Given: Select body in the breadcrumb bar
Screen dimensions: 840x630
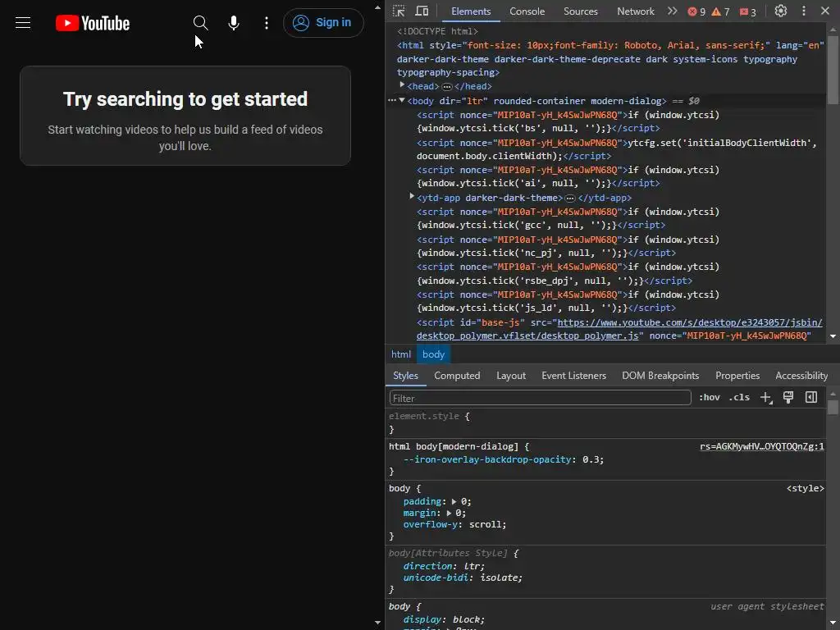Looking at the screenshot, I should (x=433, y=354).
